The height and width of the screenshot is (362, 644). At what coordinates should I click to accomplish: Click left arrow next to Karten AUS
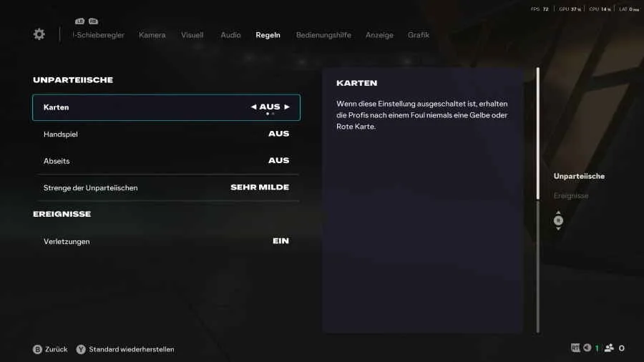tap(253, 107)
